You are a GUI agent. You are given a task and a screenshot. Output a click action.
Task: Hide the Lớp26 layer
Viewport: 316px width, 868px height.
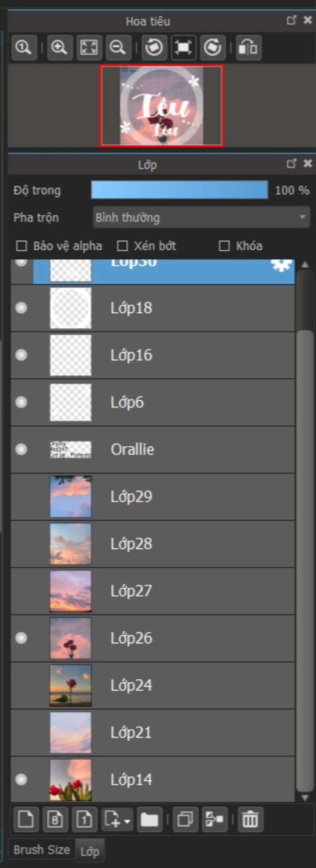point(21,638)
